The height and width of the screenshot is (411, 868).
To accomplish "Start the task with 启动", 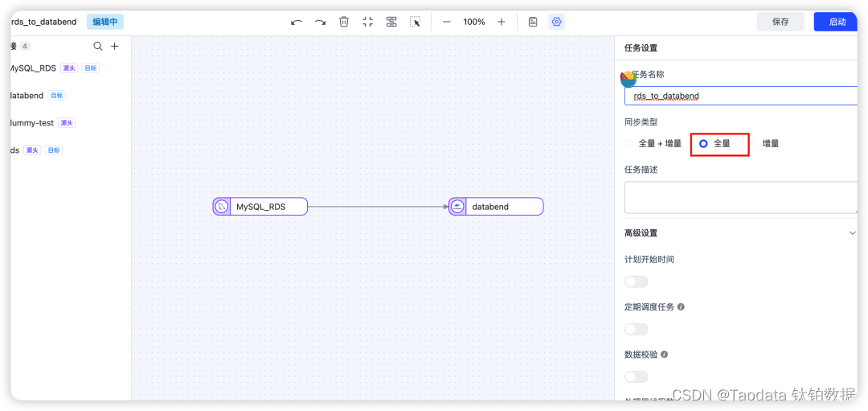I will pos(836,22).
